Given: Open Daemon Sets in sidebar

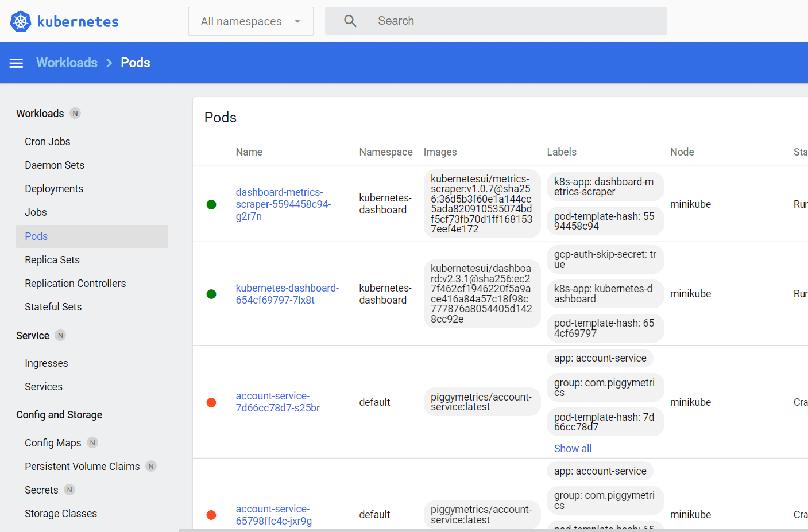Looking at the screenshot, I should click(x=55, y=165).
